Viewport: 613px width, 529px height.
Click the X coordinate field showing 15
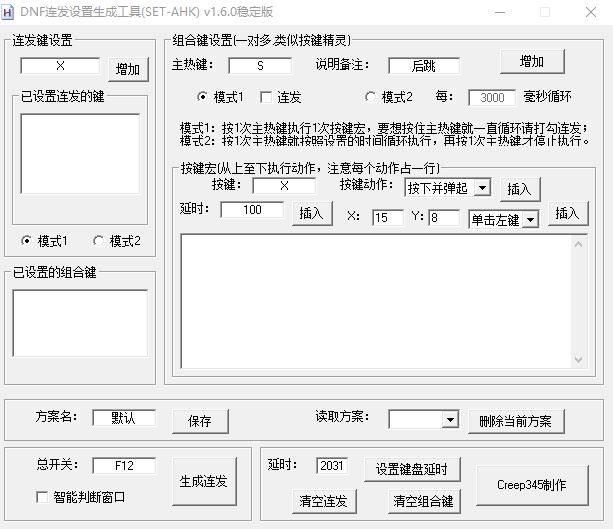[x=388, y=217]
